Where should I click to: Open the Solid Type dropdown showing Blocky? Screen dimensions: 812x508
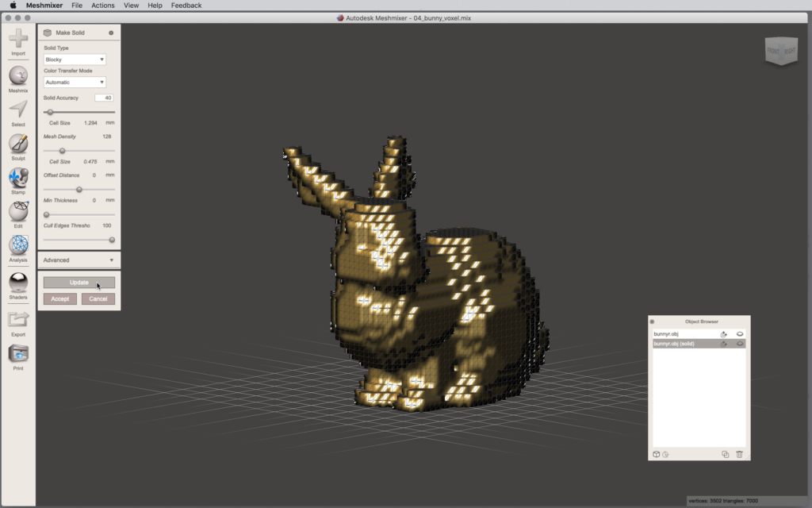coord(75,60)
